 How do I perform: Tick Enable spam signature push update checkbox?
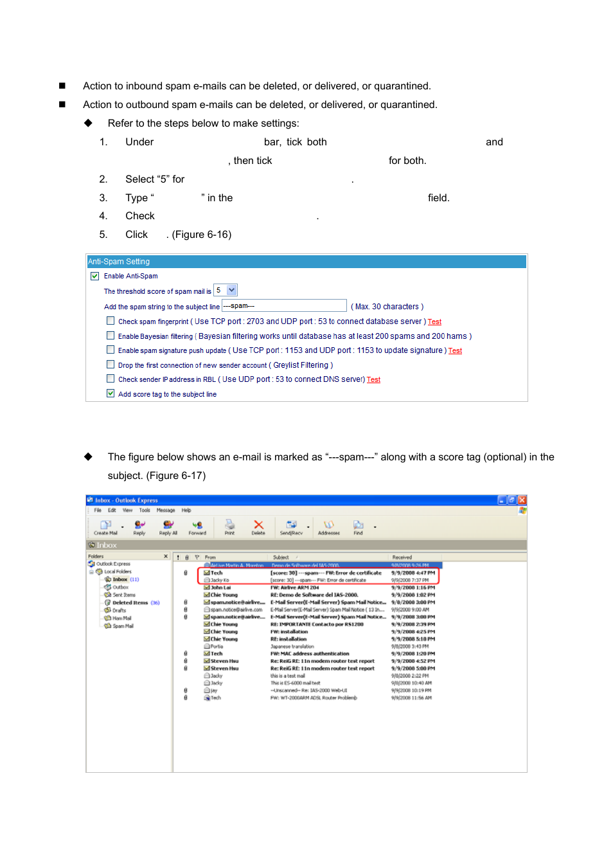(111, 349)
